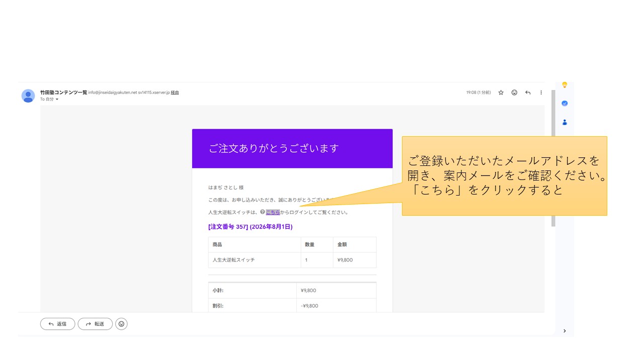Click the 経由 link next to sender address
The image size is (644, 362).
[175, 93]
